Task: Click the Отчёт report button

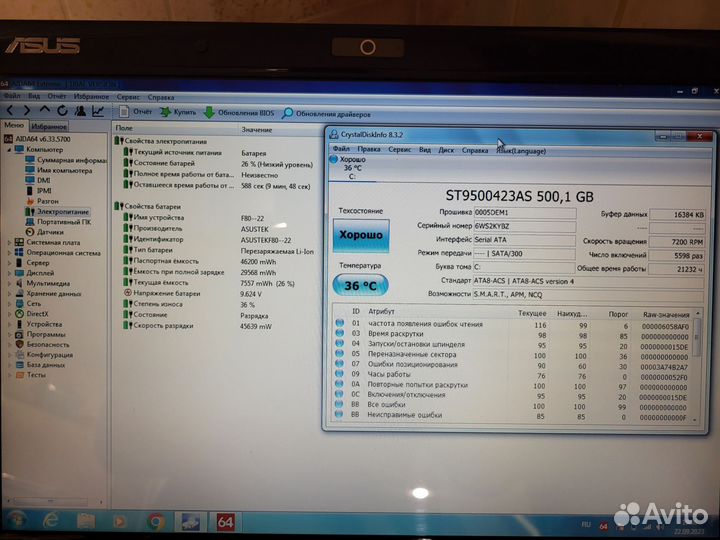Action: [135, 112]
